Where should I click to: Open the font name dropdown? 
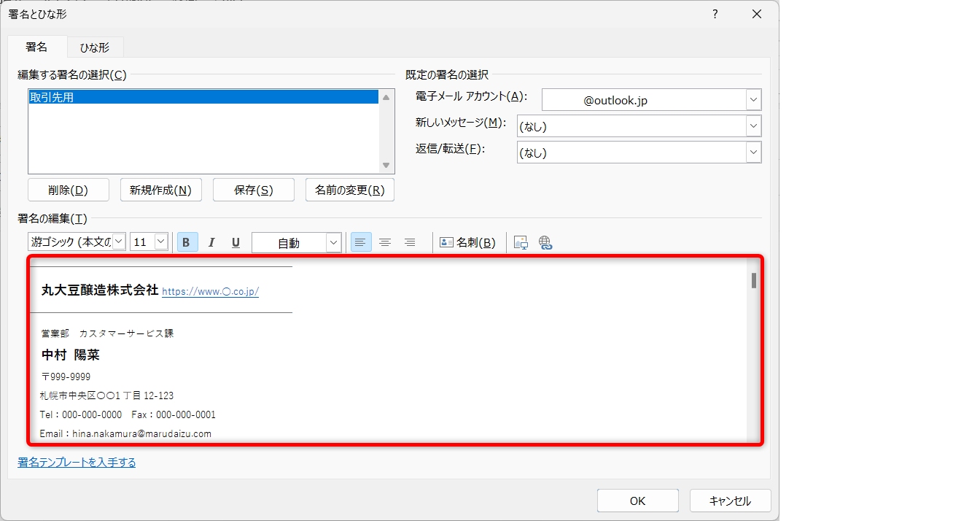[x=119, y=242]
